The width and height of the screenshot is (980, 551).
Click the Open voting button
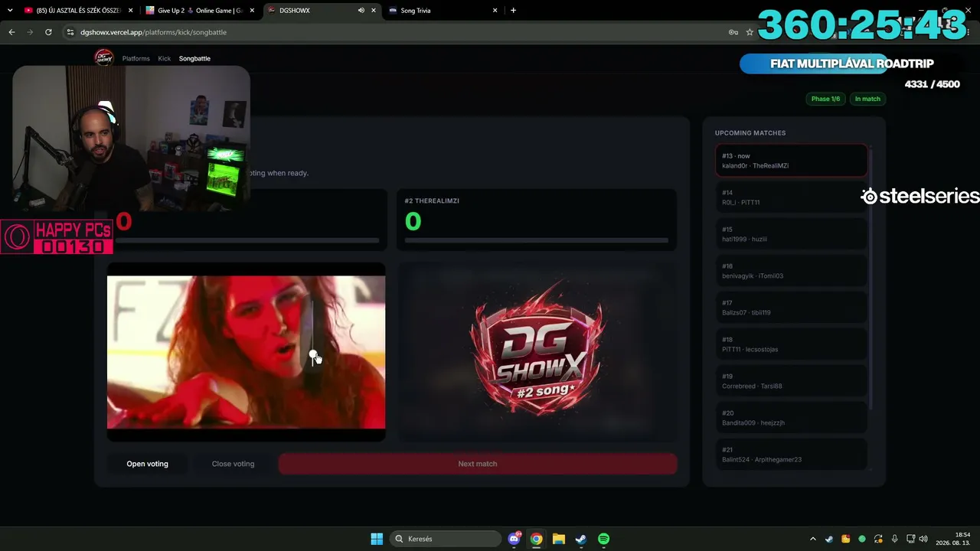click(x=147, y=464)
